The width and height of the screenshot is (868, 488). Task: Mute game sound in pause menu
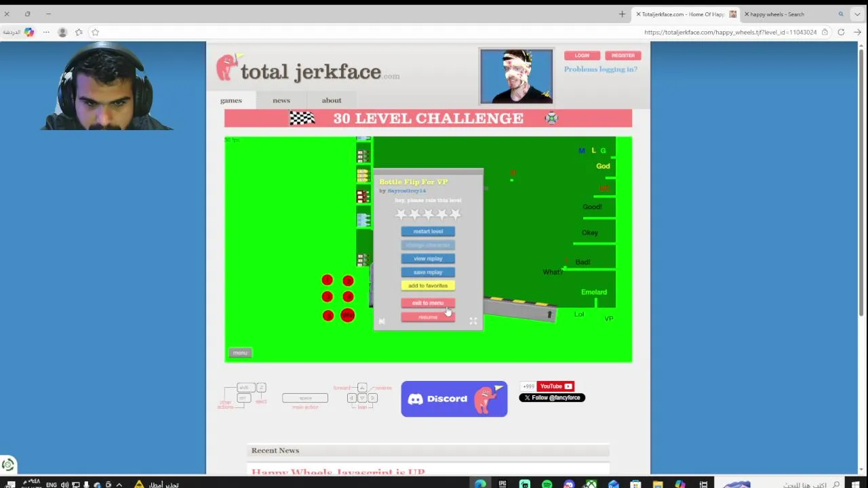[x=382, y=321]
